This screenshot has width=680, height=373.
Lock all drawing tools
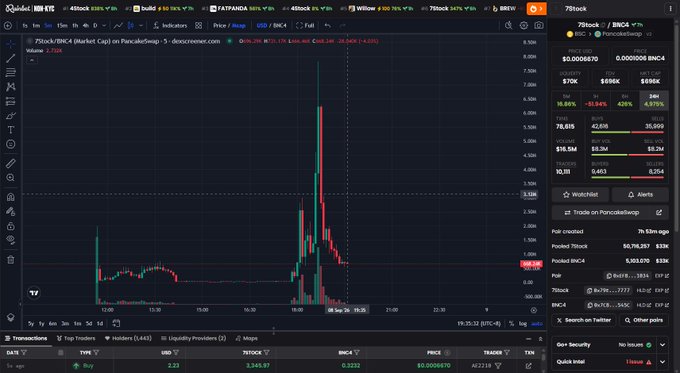pos(10,226)
